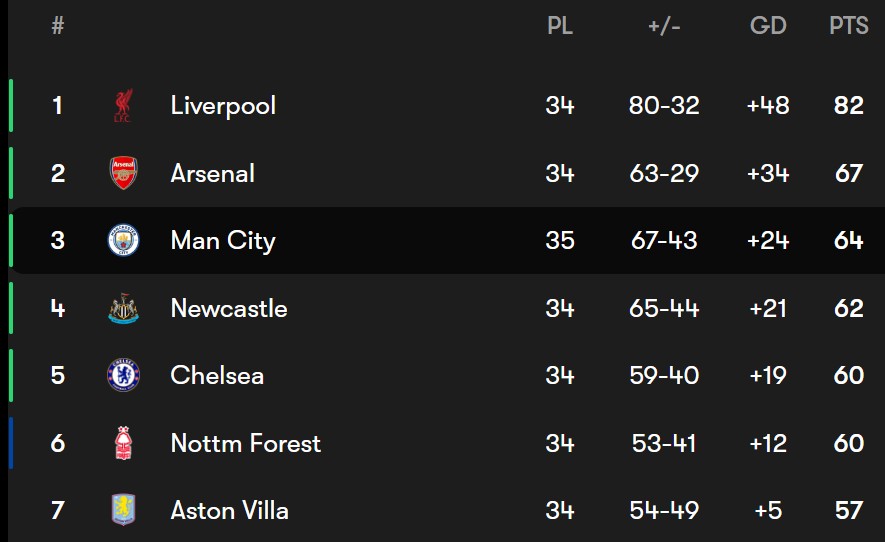Select the highlighted Man City team name

click(223, 241)
